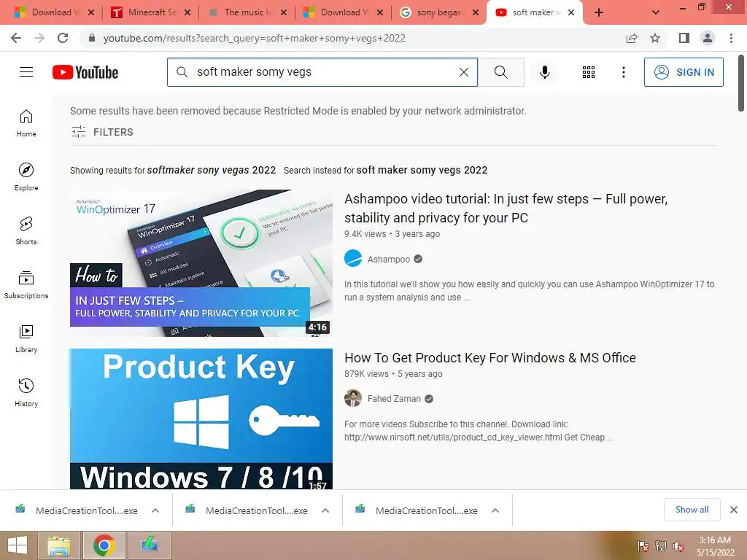Screen dimensions: 747x560
Task: Expand the third MediaCreationTool download chevron
Action: [x=495, y=510]
